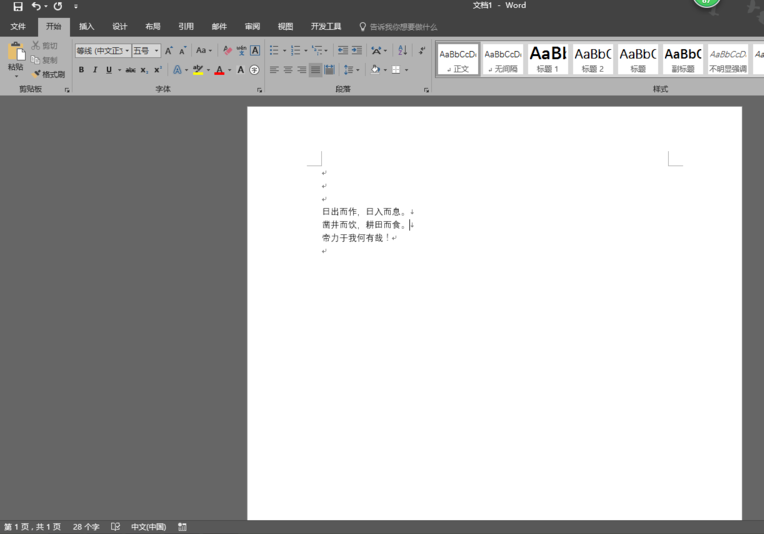Click the Cut (剪切) scissors button
764x534 pixels.
point(44,45)
